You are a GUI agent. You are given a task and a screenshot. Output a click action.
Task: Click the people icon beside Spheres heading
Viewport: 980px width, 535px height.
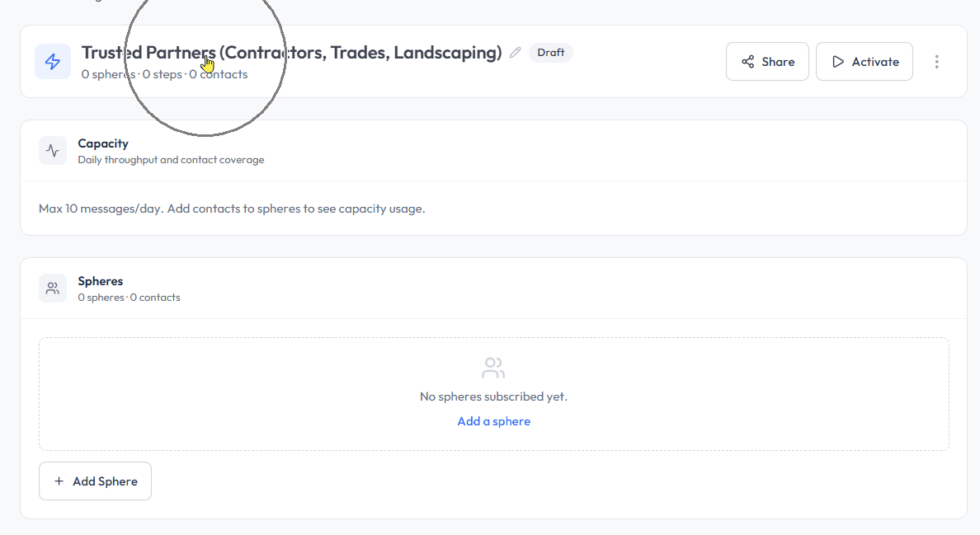[53, 289]
